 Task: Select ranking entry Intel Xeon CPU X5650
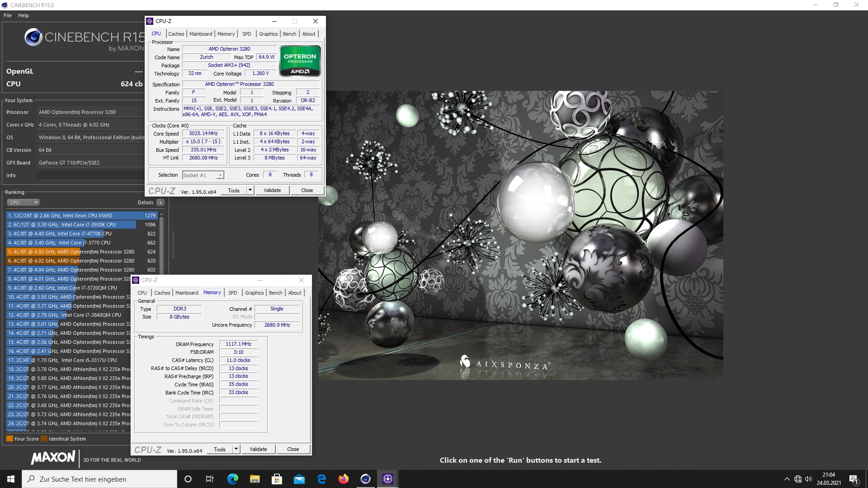click(x=81, y=216)
